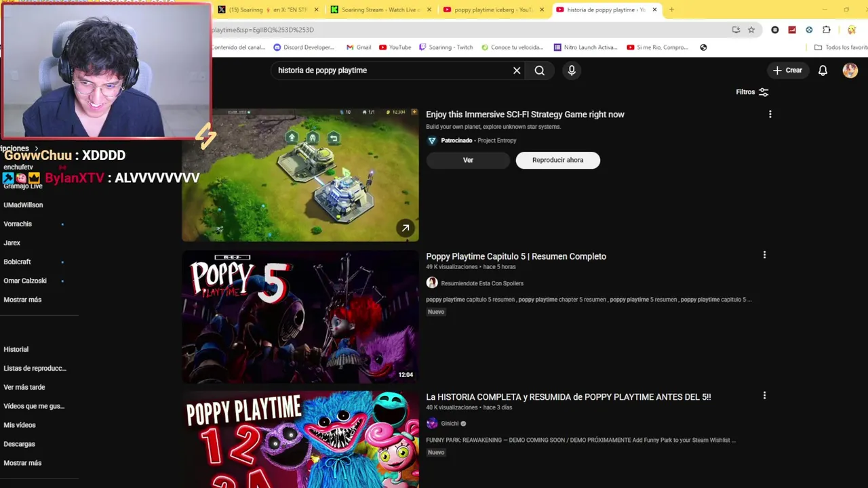Close the poppy playtime iceberg tab
868x488 pixels.
[541, 9]
